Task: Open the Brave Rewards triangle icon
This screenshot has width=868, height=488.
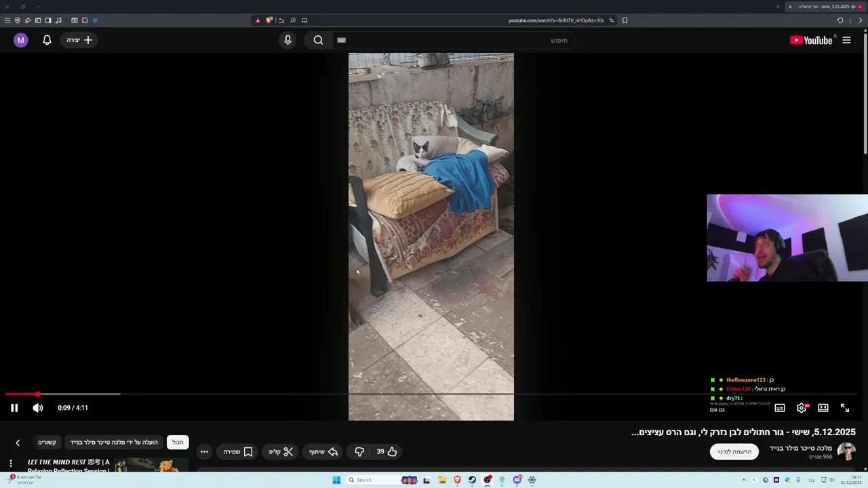Action: 258,20
